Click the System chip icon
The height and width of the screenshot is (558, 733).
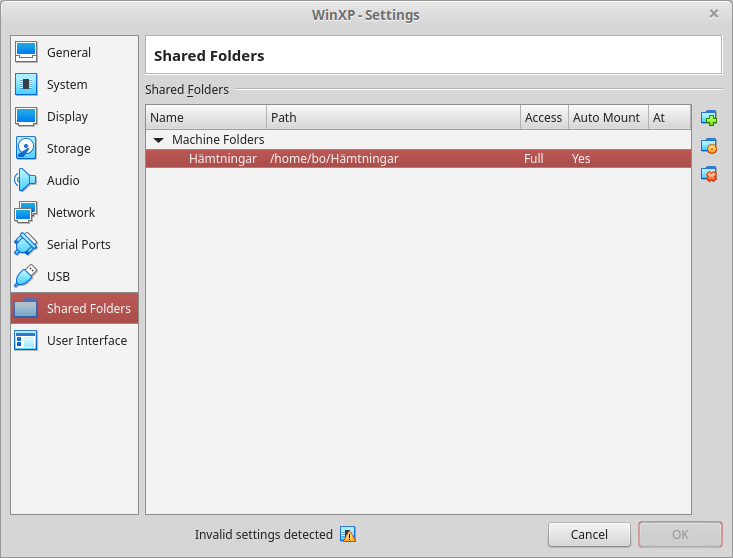pyautogui.click(x=26, y=84)
